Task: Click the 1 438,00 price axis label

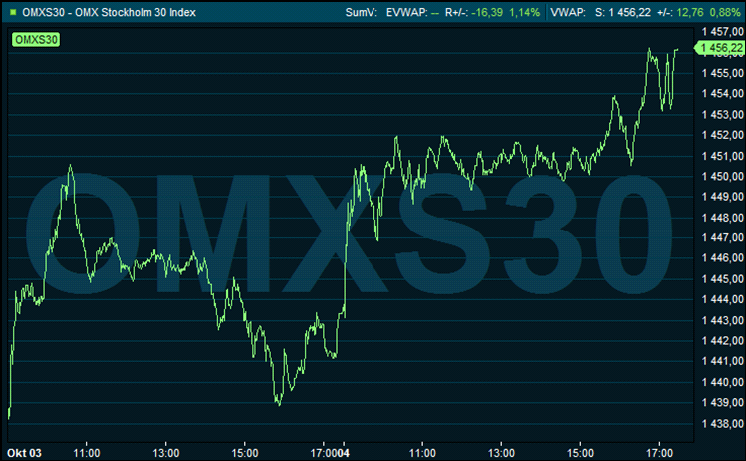Action: click(x=723, y=423)
